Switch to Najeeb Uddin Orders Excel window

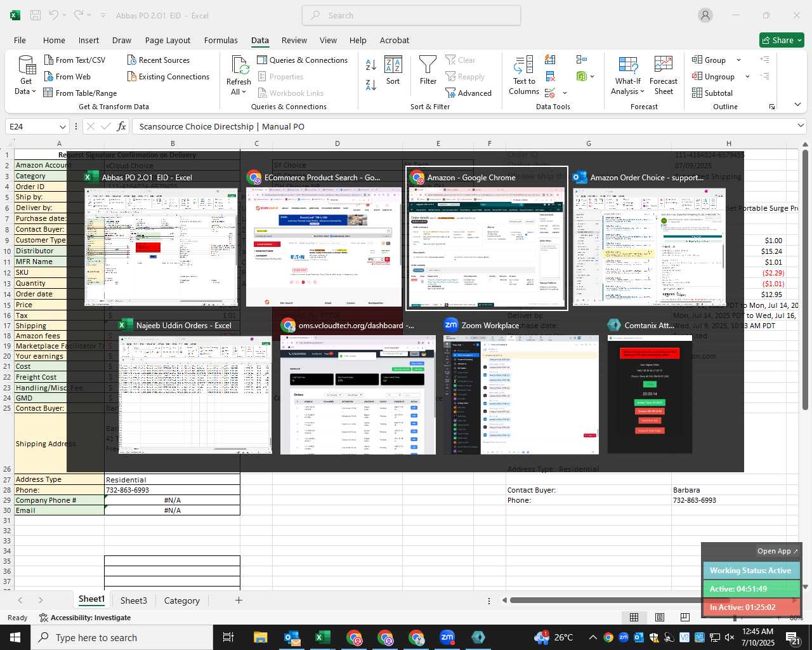pyautogui.click(x=195, y=387)
